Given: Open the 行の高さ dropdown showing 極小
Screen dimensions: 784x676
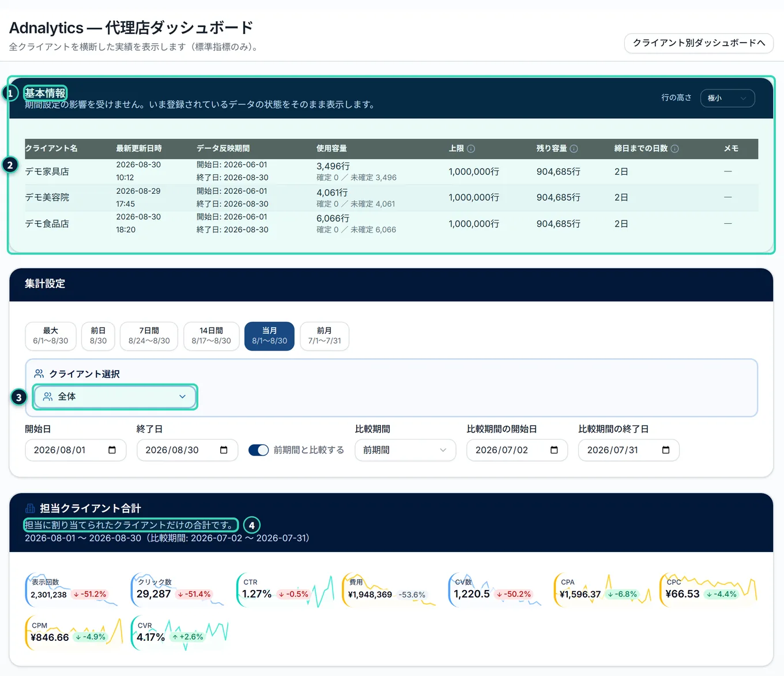Looking at the screenshot, I should click(x=728, y=98).
